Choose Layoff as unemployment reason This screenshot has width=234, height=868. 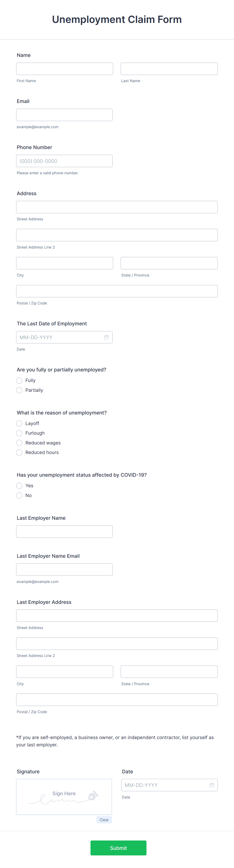coord(19,424)
